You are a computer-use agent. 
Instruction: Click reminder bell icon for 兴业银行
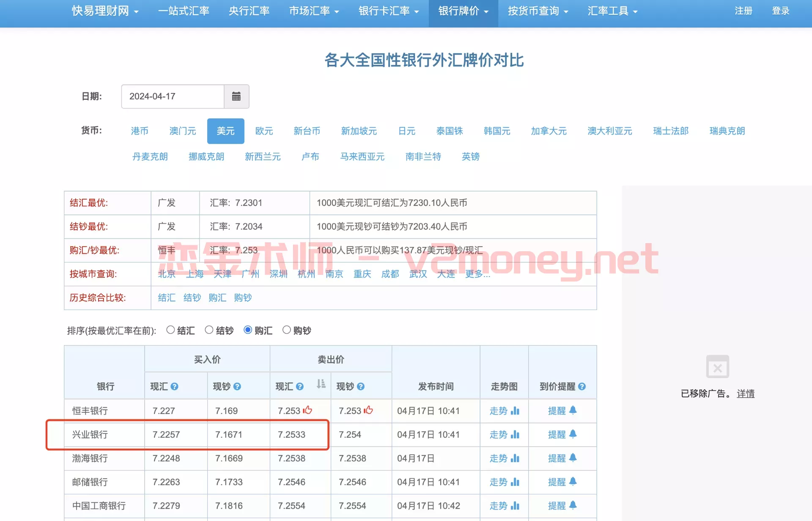[x=573, y=434]
